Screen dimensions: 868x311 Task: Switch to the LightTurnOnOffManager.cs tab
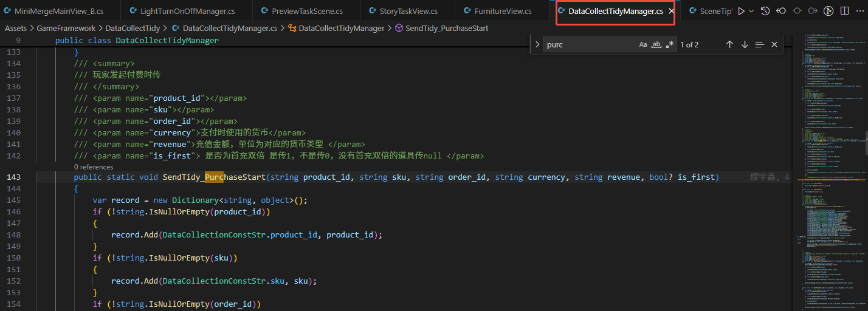point(187,11)
